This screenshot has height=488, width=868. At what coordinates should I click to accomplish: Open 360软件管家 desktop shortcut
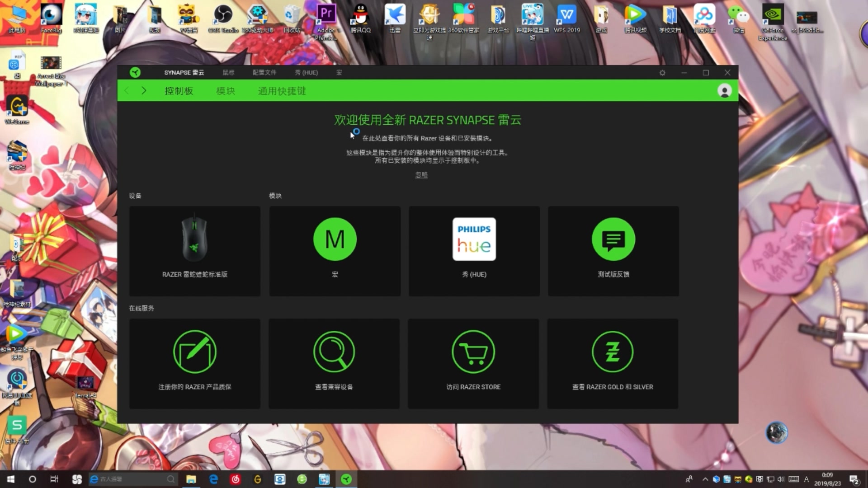tap(464, 18)
